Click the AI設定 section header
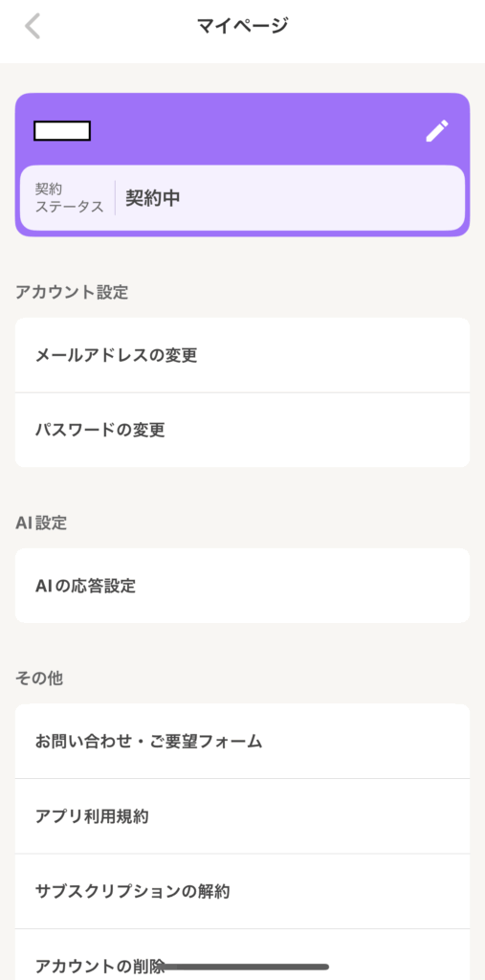485x980 pixels. (41, 523)
